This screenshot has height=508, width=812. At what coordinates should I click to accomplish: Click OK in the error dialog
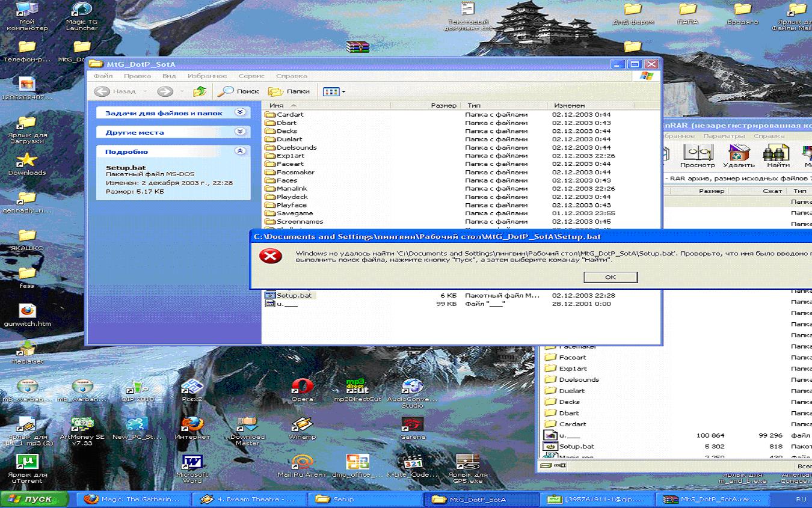[611, 277]
